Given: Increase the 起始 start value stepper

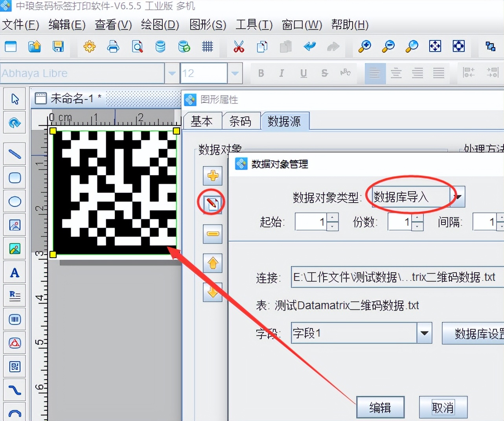Looking at the screenshot, I should 332,218.
